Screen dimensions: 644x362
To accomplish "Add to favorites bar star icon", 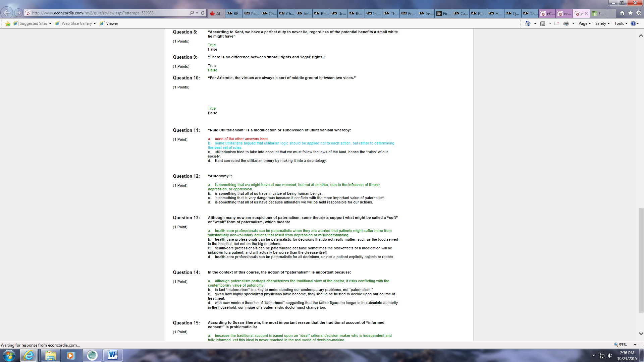I will pos(7,23).
